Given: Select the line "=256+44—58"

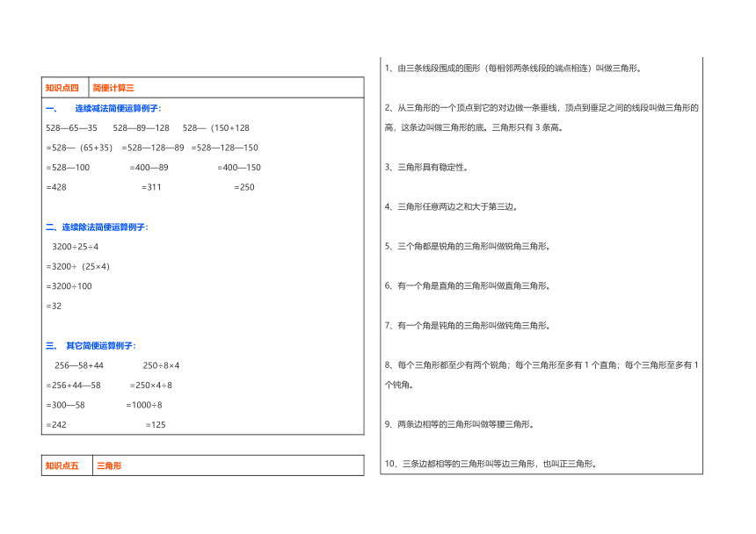Looking at the screenshot, I should coord(73,386).
